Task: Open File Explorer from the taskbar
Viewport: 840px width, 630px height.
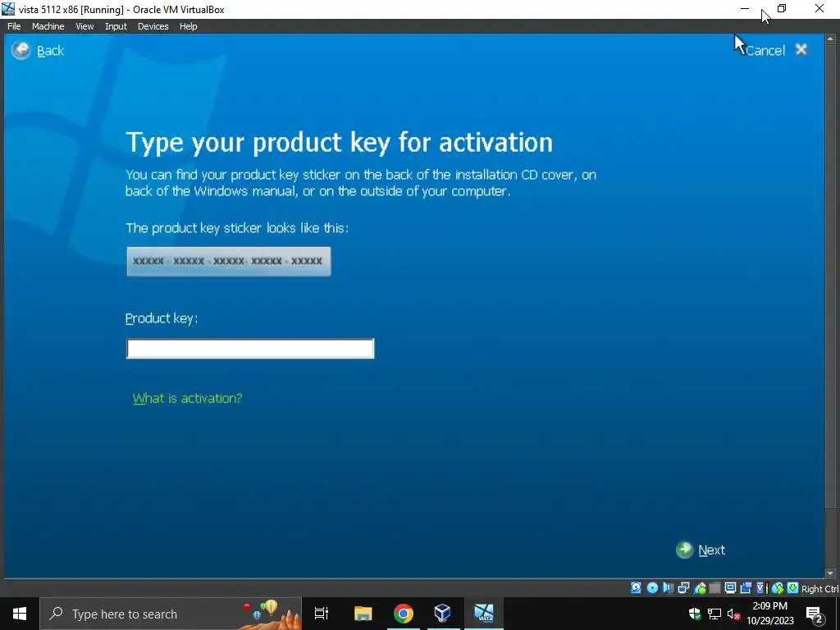Action: [363, 614]
